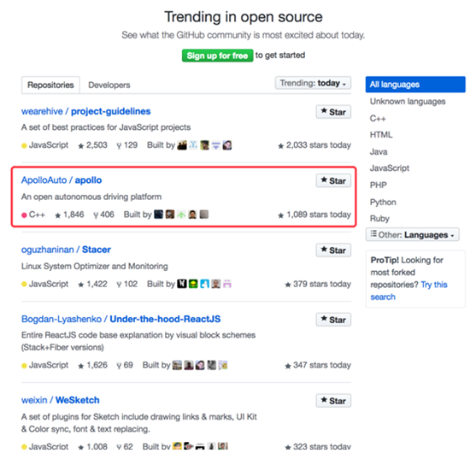
Task: Open fork count icon for Stacer repo
Action: (119, 285)
